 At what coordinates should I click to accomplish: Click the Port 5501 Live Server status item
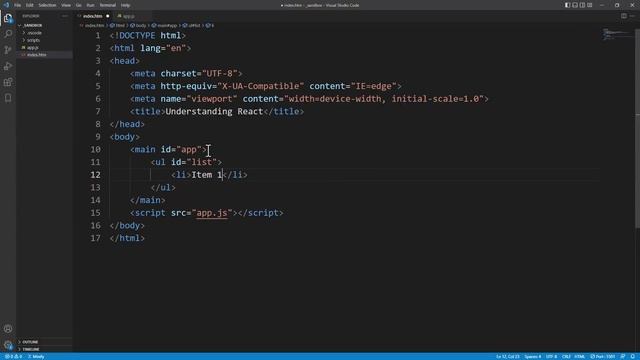coord(602,357)
